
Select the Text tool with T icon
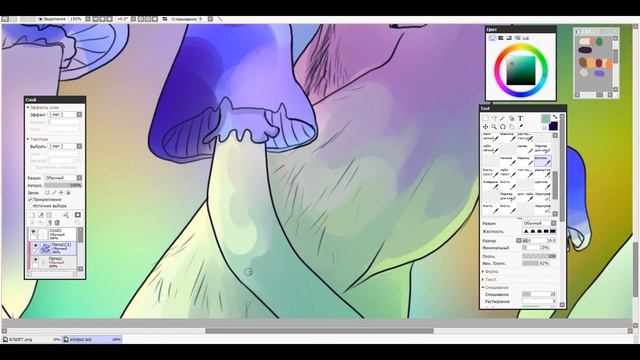[x=520, y=118]
